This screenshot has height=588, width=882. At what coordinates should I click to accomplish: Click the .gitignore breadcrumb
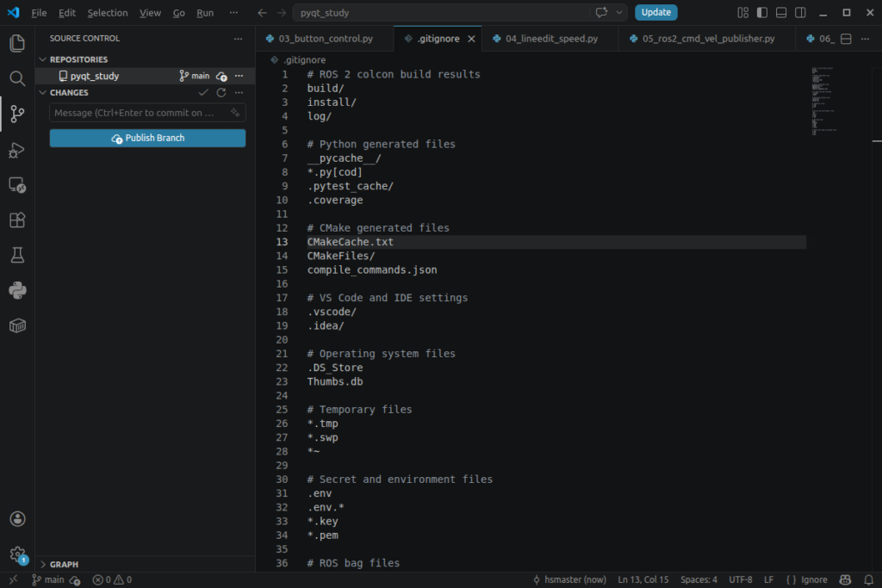click(304, 59)
